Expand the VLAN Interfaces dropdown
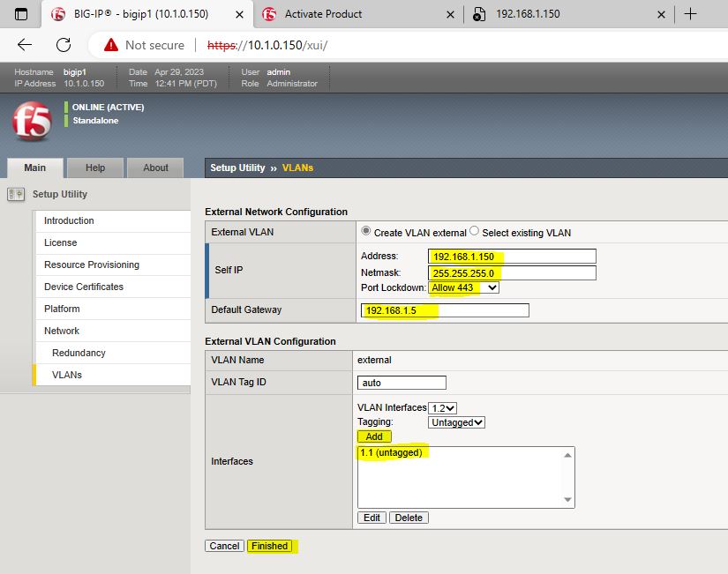This screenshot has height=574, width=728. pos(442,407)
